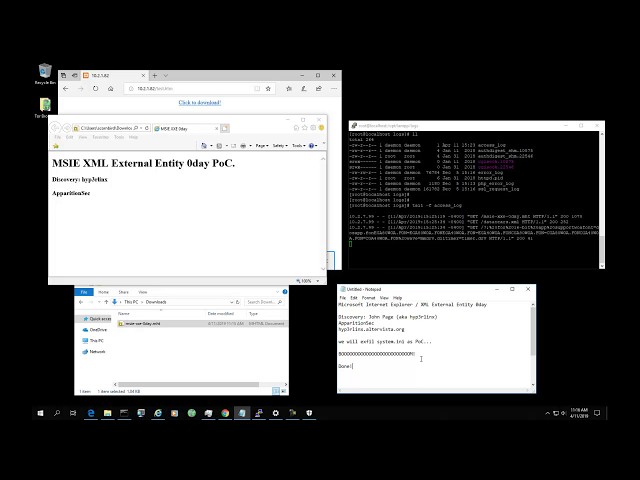Open the address bar history dropdown in File Explorer
Screen dimensions: 640x480
(x=231, y=302)
